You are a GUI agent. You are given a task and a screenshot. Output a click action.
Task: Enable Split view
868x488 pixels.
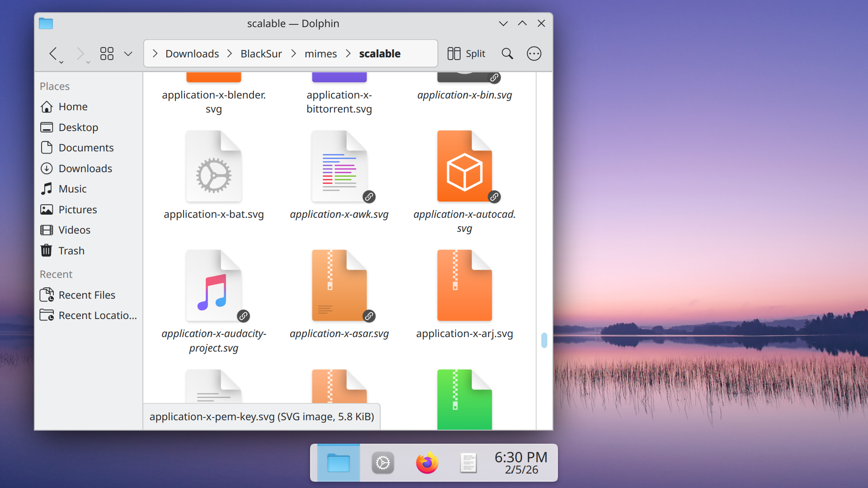[466, 54]
